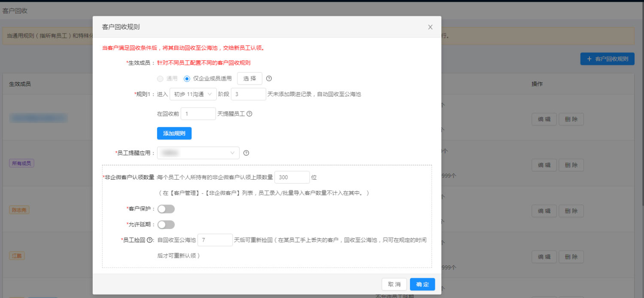Click the 客户回收规则 button with plus icon
644x298 pixels.
pyautogui.click(x=608, y=59)
